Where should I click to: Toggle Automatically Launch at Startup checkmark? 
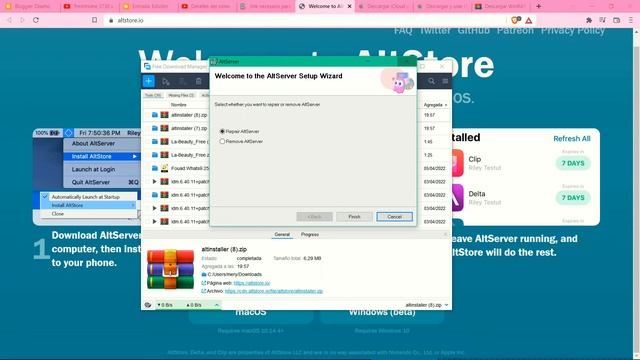45,197
